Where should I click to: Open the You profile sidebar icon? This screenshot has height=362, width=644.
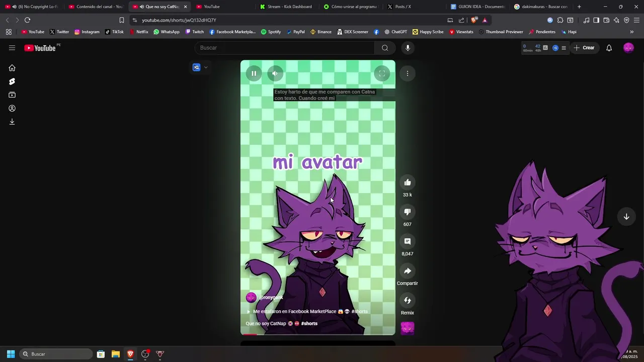tap(12, 108)
